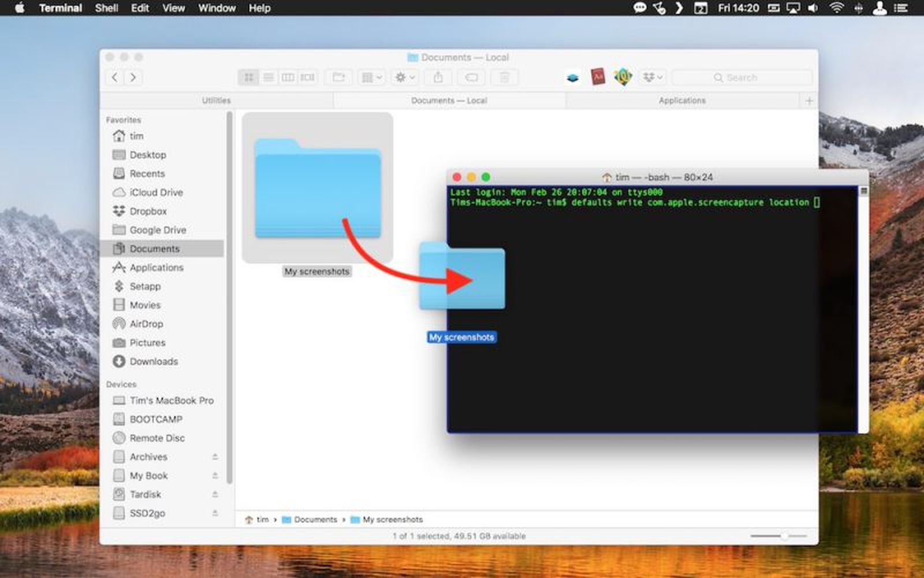Open the Action gear dropdown
This screenshot has width=924, height=578.
[x=404, y=77]
